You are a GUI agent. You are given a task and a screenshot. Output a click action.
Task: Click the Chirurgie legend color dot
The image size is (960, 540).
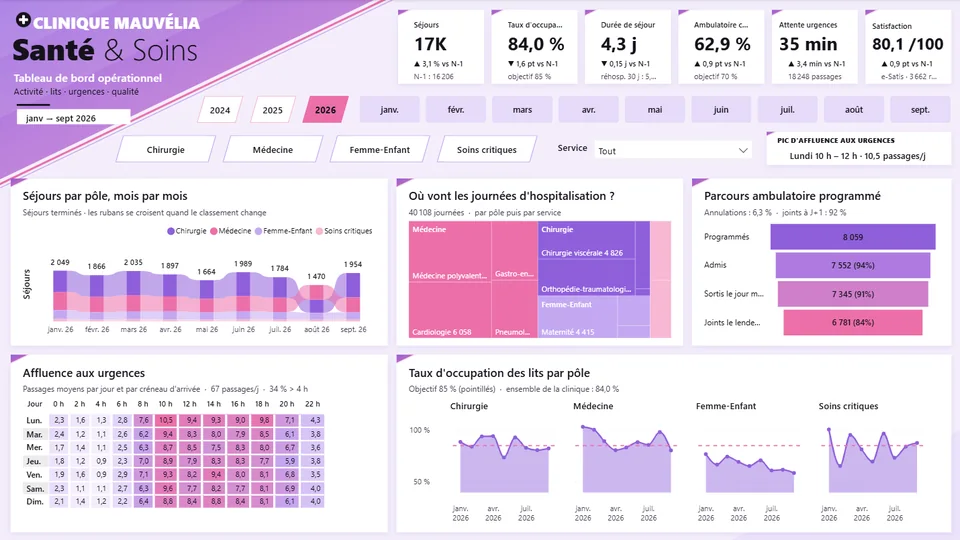[171, 231]
